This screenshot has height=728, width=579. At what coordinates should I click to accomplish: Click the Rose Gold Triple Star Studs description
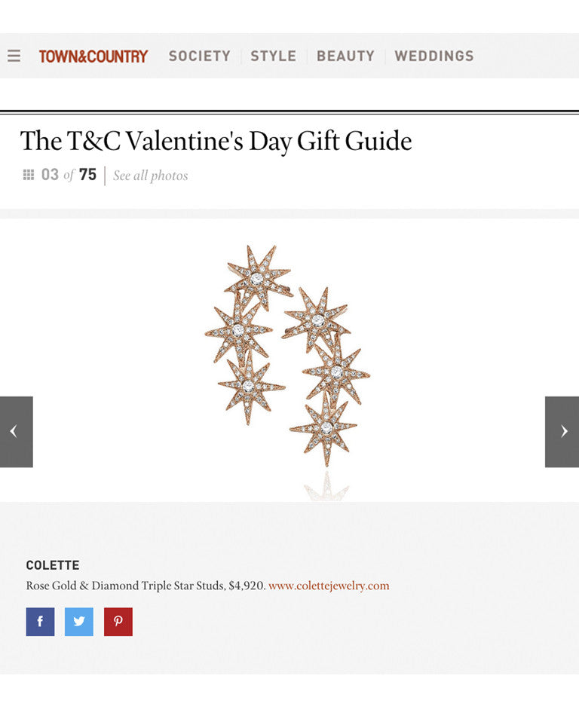tap(146, 586)
